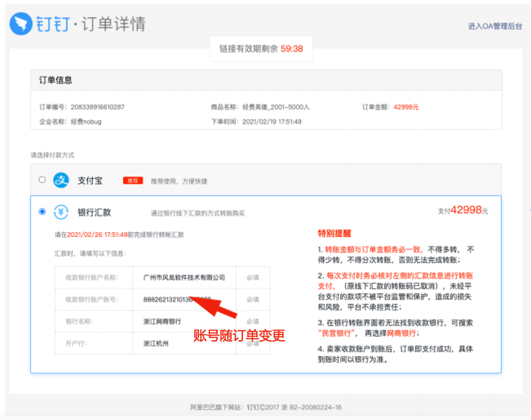This screenshot has width=531, height=420.
Task: Open the 进入OA管理后台 link
Action: [x=494, y=26]
